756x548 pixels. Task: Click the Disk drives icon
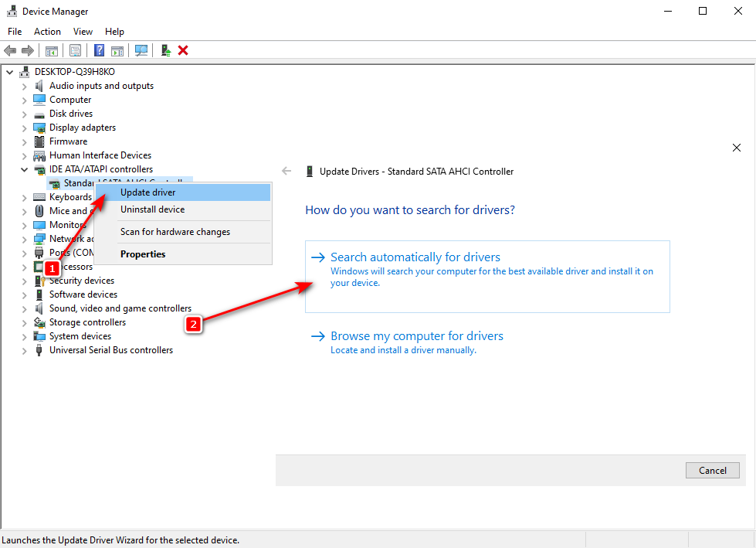(x=39, y=114)
